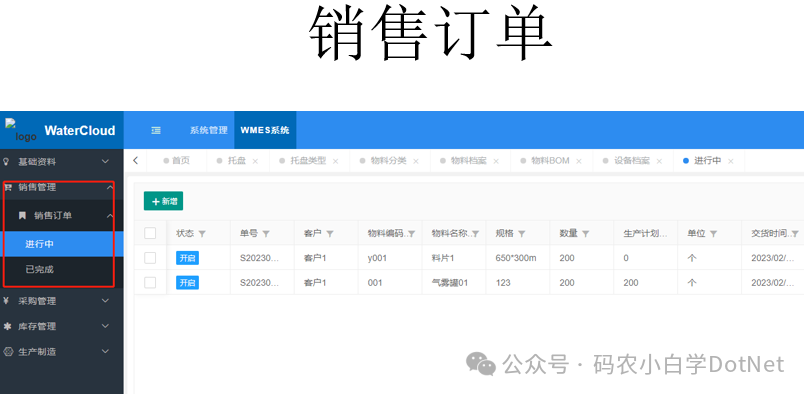The image size is (808, 396).
Task: Click the WaterCloud brand title
Action: pyautogui.click(x=80, y=130)
